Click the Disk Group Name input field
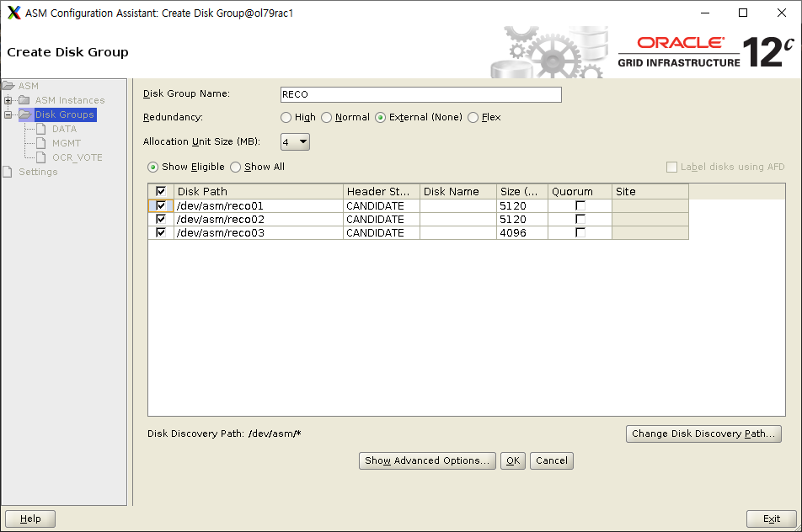The width and height of the screenshot is (802, 532). [x=421, y=94]
